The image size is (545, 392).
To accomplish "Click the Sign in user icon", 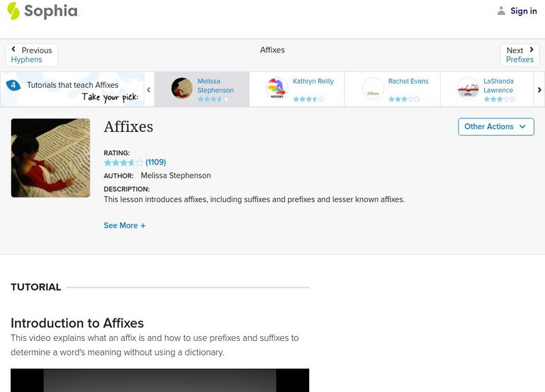I will coord(501,11).
